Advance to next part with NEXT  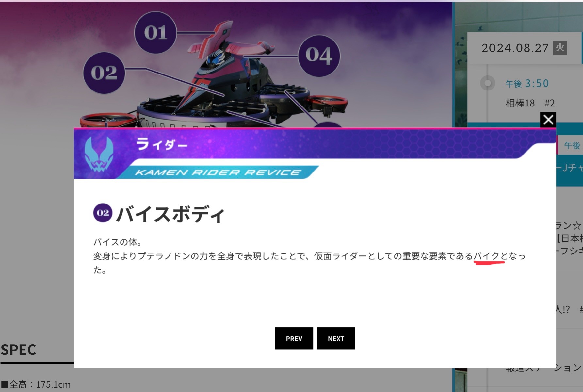336,338
